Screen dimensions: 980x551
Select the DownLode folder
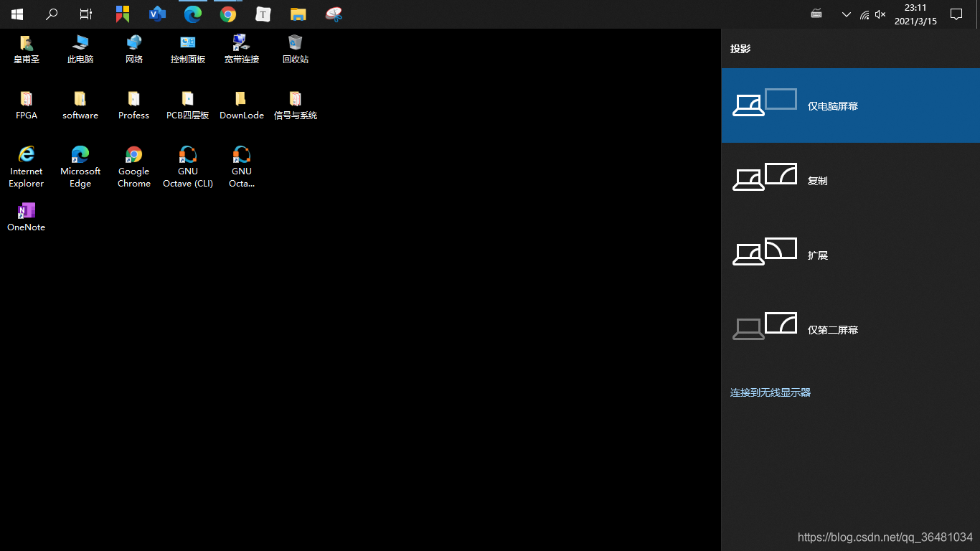(x=242, y=105)
